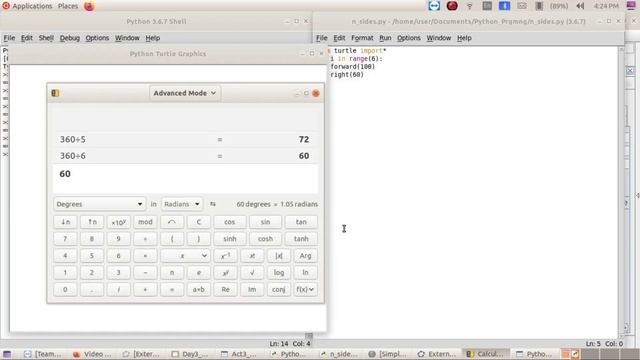Open the Degrees unit dropdown
This screenshot has height=360, width=640.
point(99,204)
